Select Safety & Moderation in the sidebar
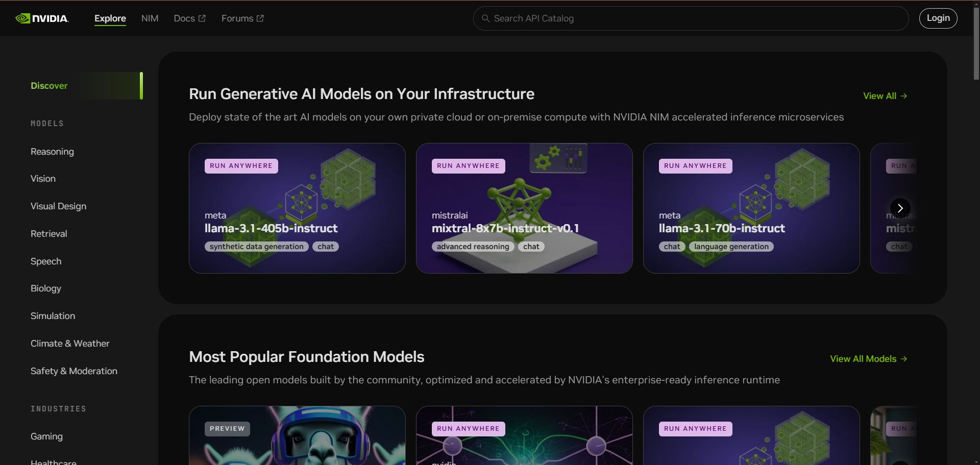Image resolution: width=980 pixels, height=465 pixels. (x=74, y=371)
